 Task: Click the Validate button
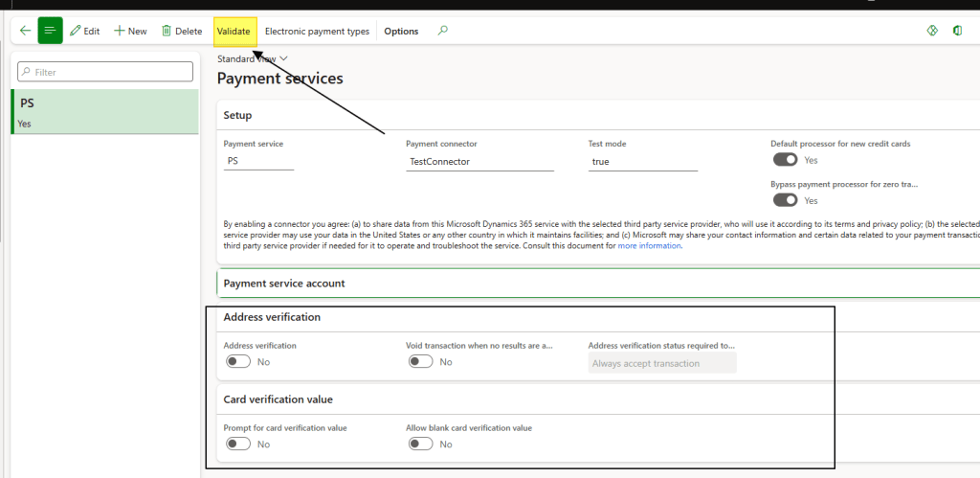tap(234, 31)
